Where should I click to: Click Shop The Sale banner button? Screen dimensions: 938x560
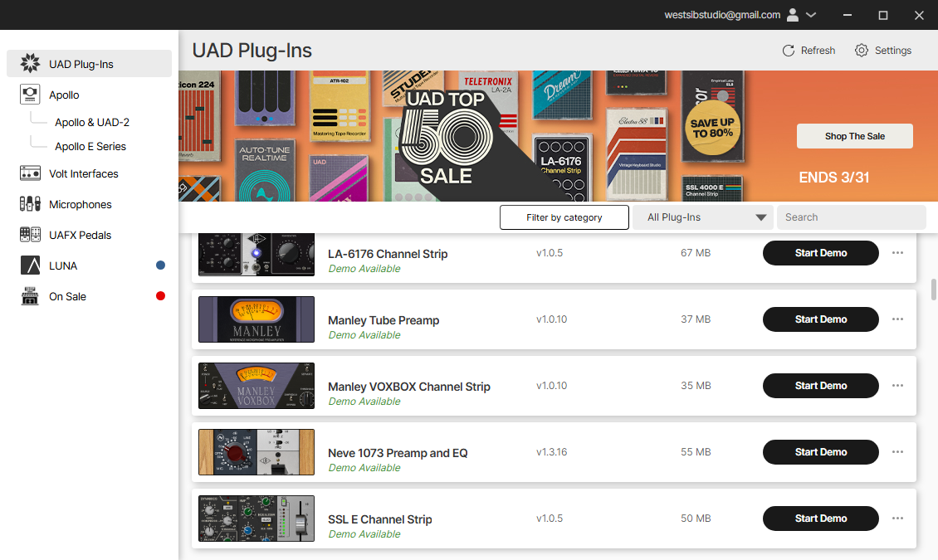pyautogui.click(x=855, y=136)
